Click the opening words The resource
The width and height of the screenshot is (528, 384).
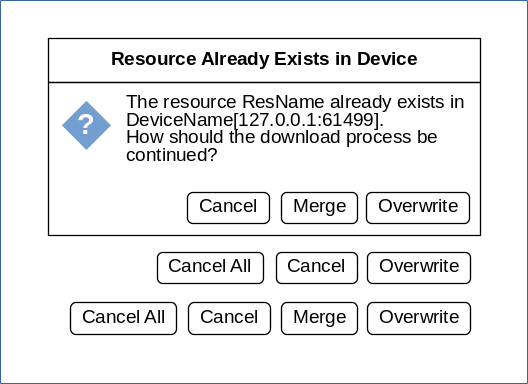[181, 102]
